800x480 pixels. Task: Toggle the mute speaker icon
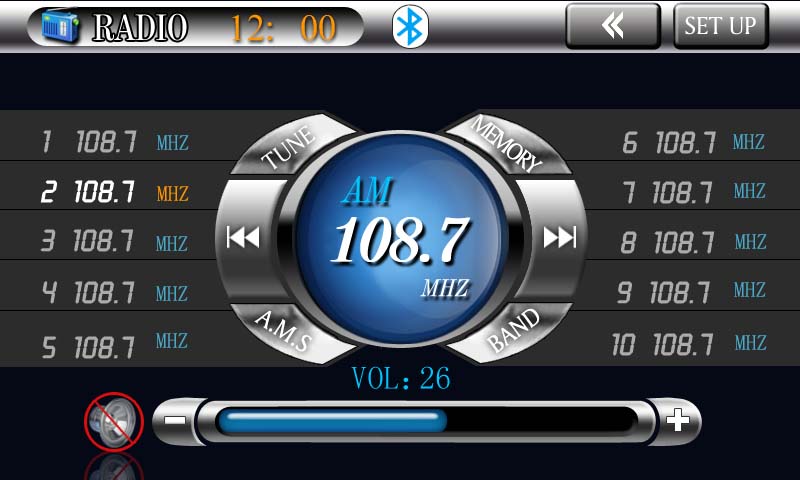[113, 421]
